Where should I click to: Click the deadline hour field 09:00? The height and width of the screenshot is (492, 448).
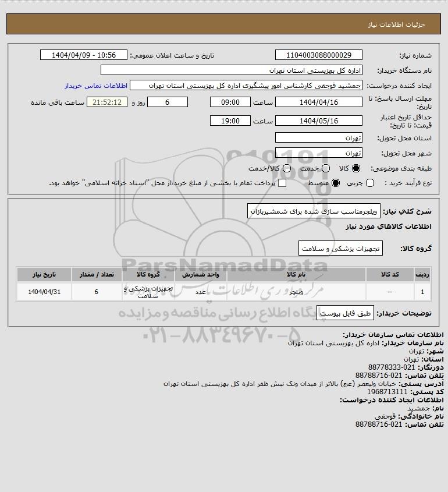tap(230, 102)
